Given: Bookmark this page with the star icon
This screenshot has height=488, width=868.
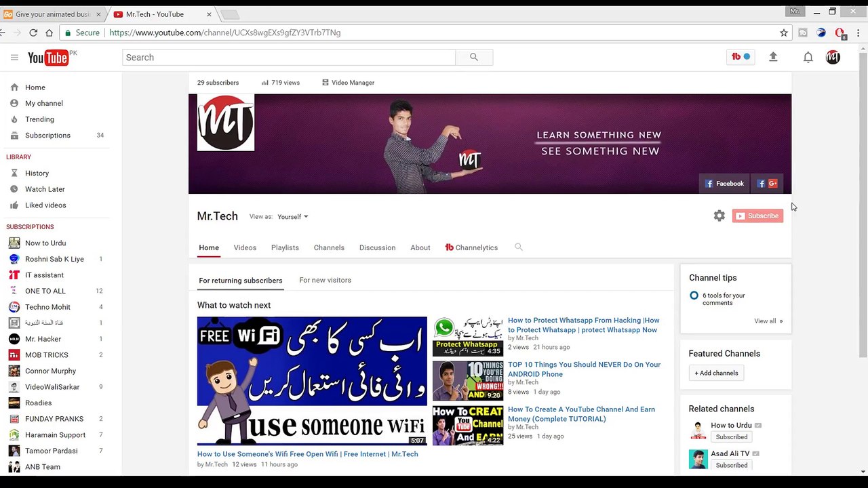Looking at the screenshot, I should 784,33.
